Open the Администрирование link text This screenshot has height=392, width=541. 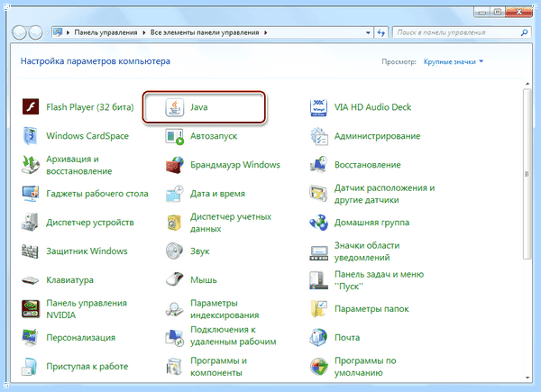(x=377, y=136)
